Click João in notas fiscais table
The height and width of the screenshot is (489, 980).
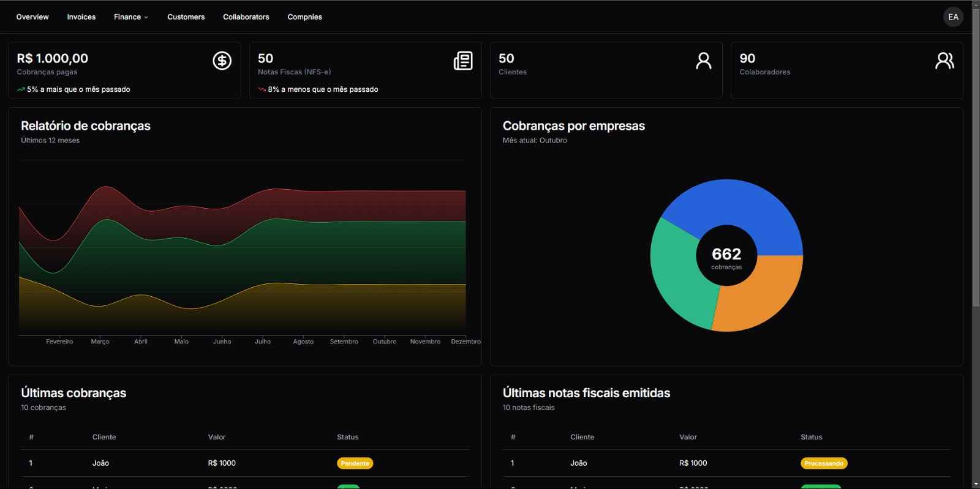tap(578, 463)
